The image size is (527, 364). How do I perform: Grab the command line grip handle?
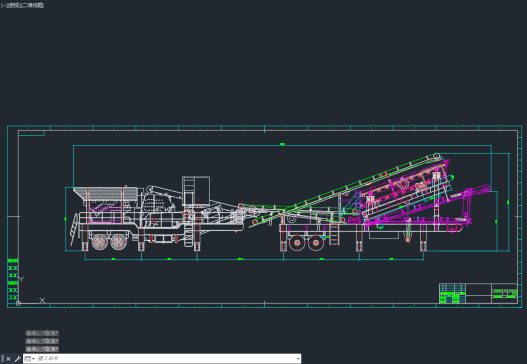[x=3, y=359]
